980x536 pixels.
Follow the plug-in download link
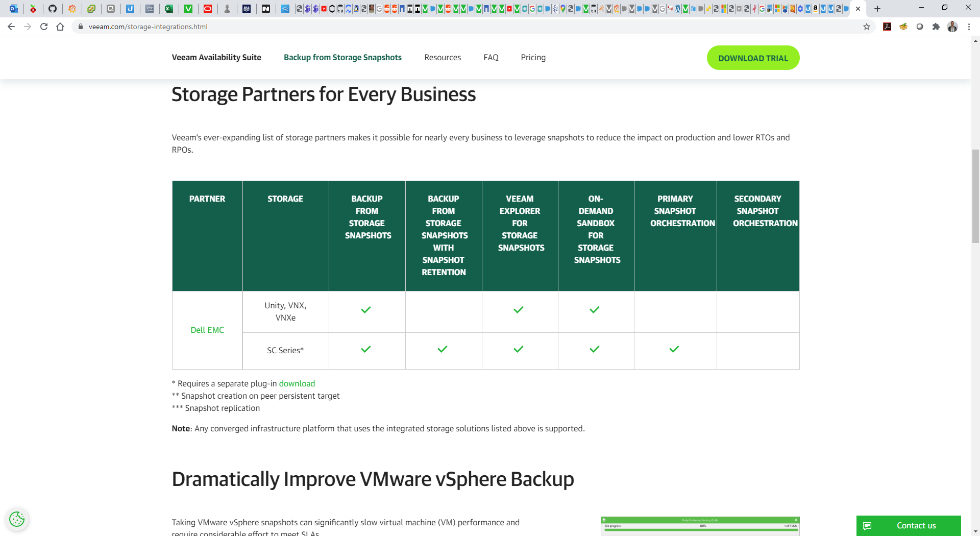pos(297,384)
